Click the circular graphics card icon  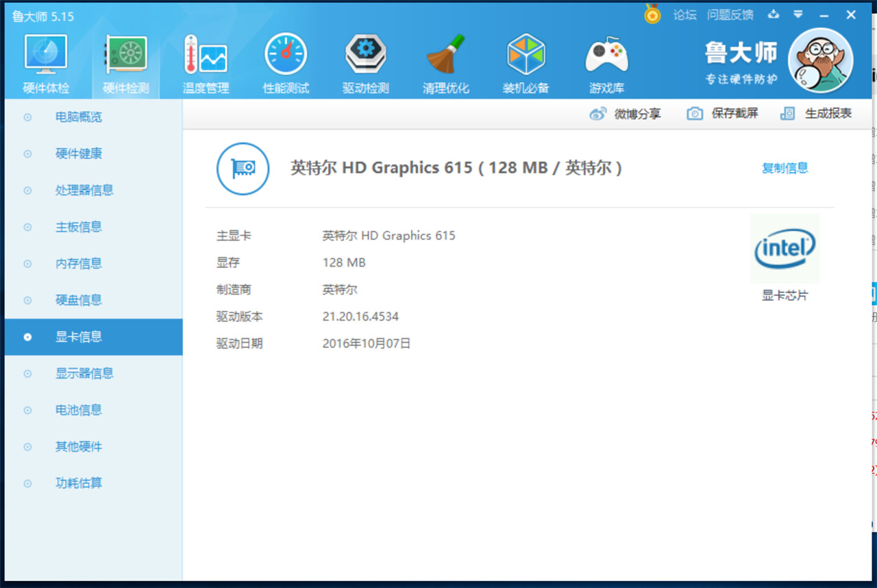point(243,169)
